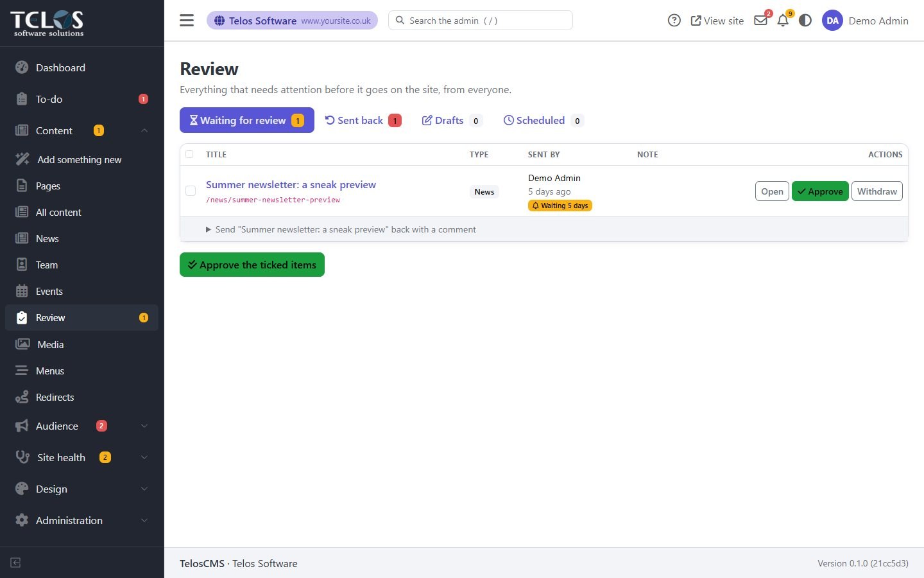
Task: Expand the Audience section
Action: point(81,426)
